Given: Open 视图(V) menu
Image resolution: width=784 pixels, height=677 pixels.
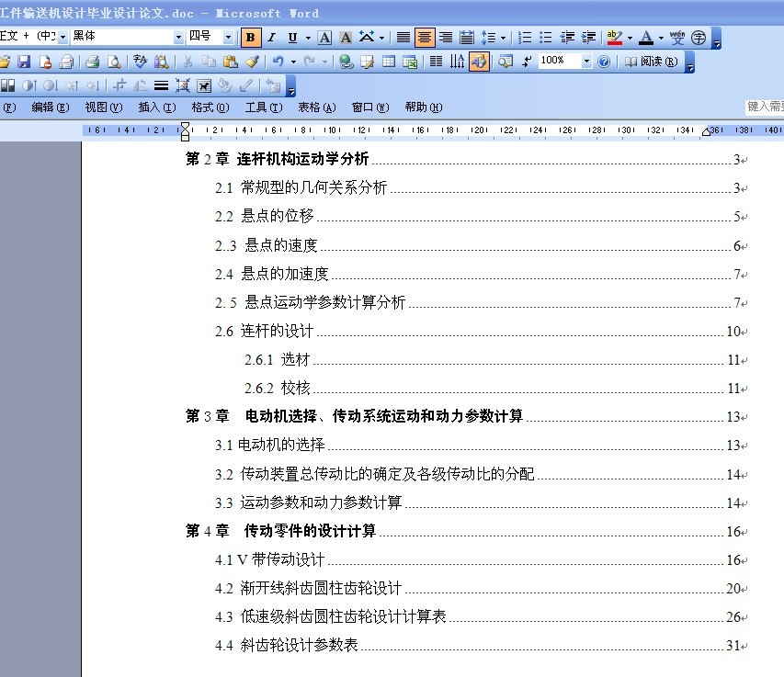Looking at the screenshot, I should coord(104,107).
